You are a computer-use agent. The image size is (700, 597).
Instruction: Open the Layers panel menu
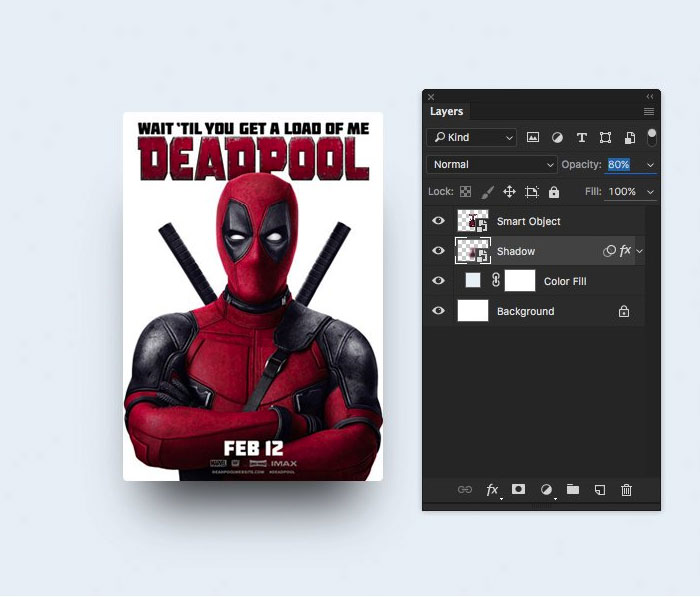coord(649,111)
